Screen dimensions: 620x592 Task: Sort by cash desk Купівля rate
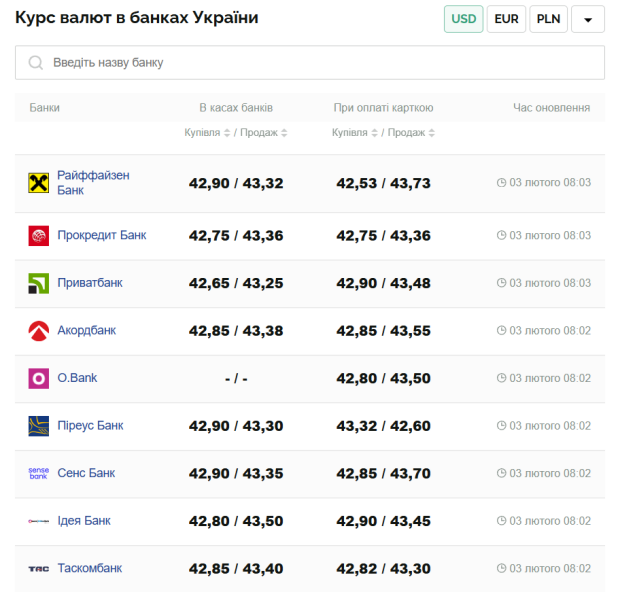pos(207,133)
